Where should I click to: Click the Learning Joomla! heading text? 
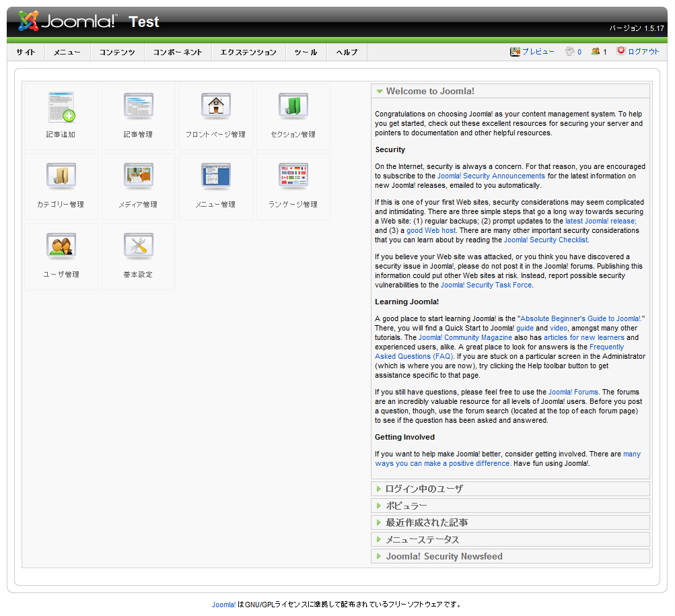[406, 302]
